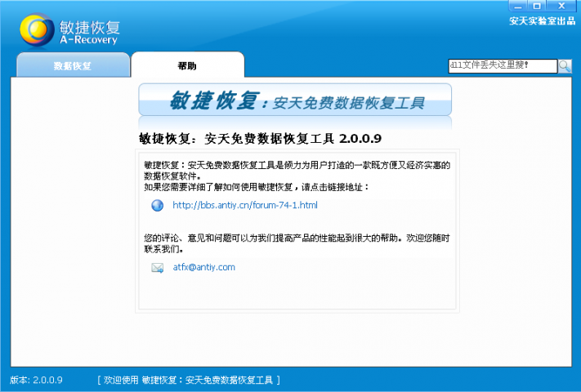Screen dimensions: 581x392
Task: Switch to the 数据恢复 tab
Action: [73, 65]
